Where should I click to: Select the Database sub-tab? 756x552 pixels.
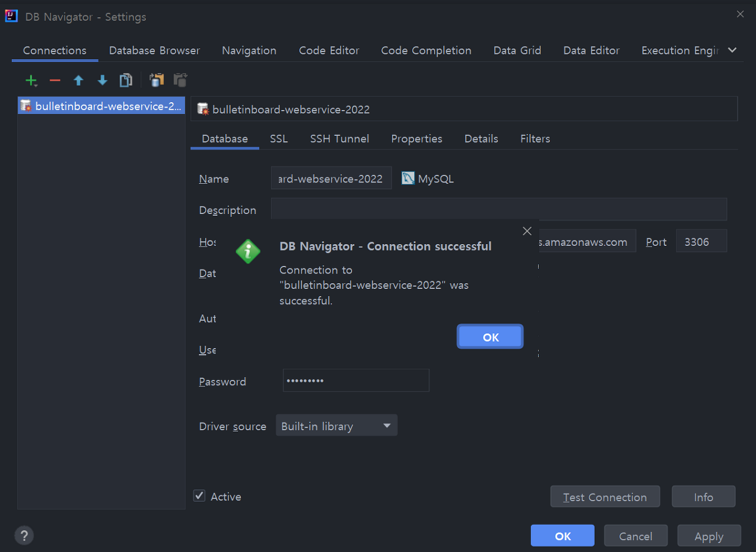(x=225, y=138)
